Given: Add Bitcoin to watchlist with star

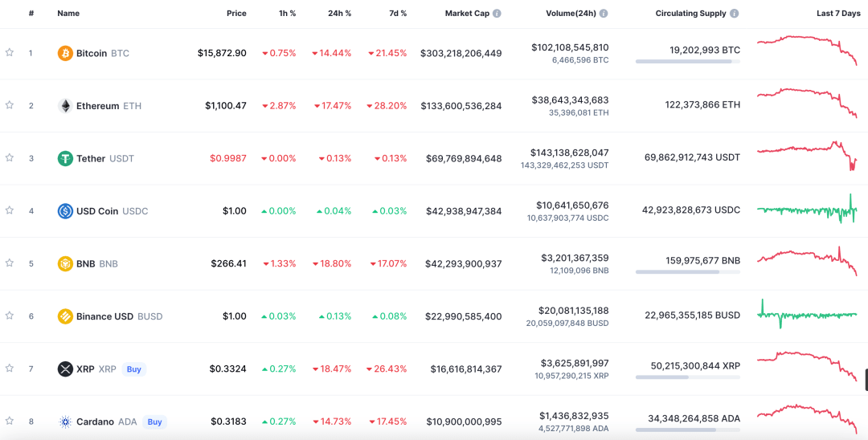Looking at the screenshot, I should tap(10, 52).
